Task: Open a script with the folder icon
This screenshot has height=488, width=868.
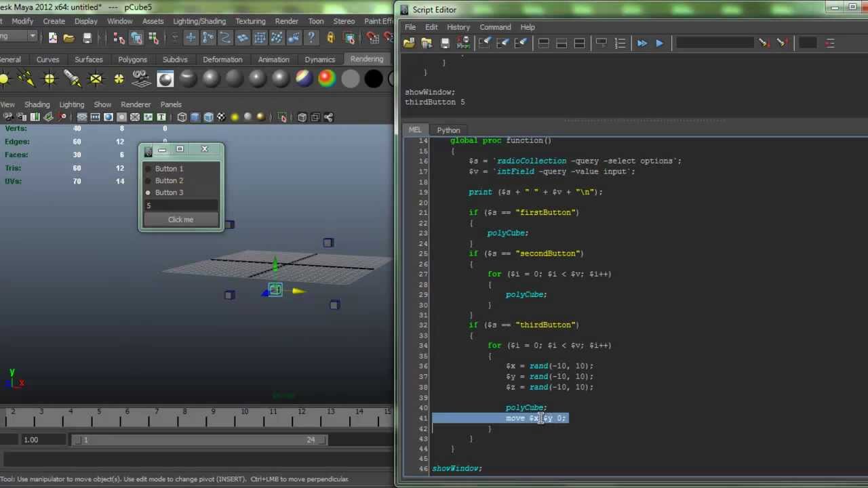Action: click(x=409, y=43)
